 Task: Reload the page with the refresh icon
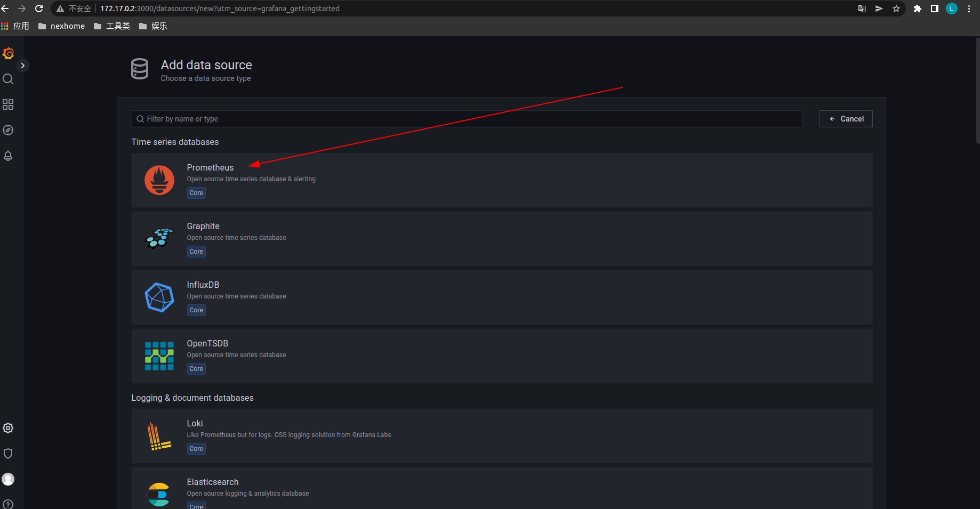(x=39, y=9)
